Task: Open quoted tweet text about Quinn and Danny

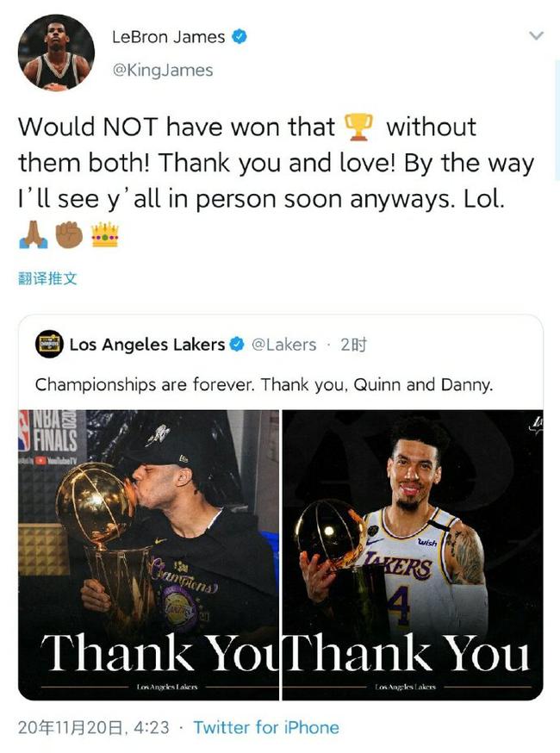Action: [264, 384]
